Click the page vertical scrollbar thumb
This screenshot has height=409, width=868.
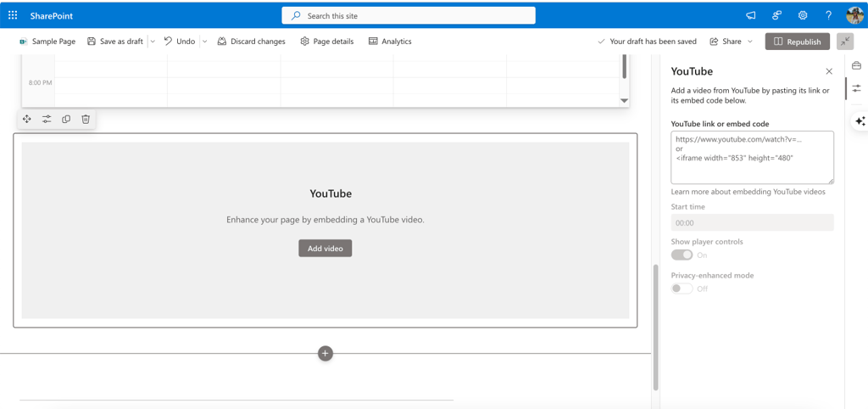pos(656,327)
